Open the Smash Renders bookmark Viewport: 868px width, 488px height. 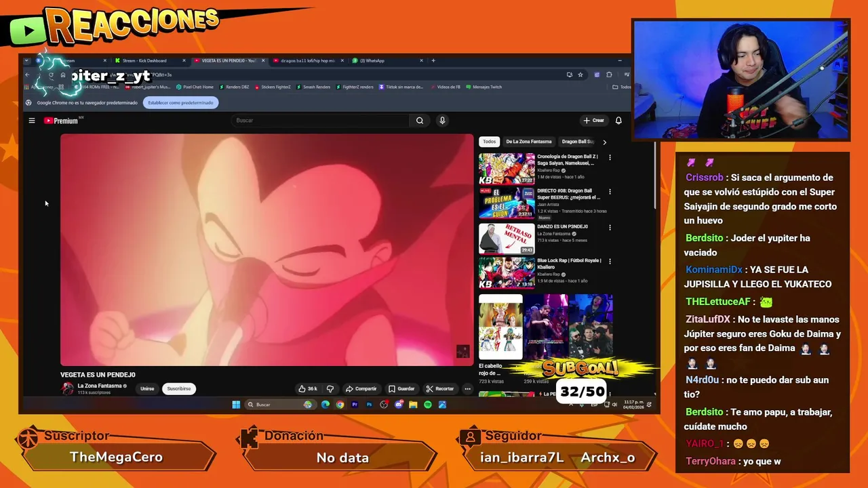[x=313, y=87]
